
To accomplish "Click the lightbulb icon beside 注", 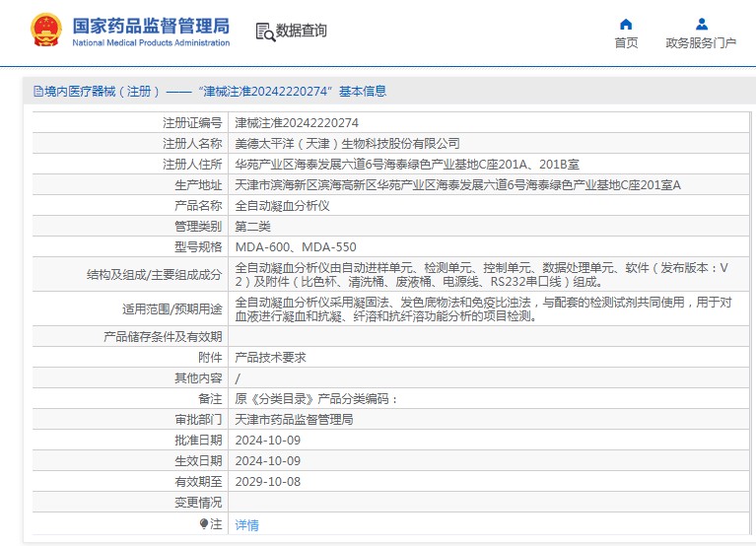I will (x=204, y=523).
